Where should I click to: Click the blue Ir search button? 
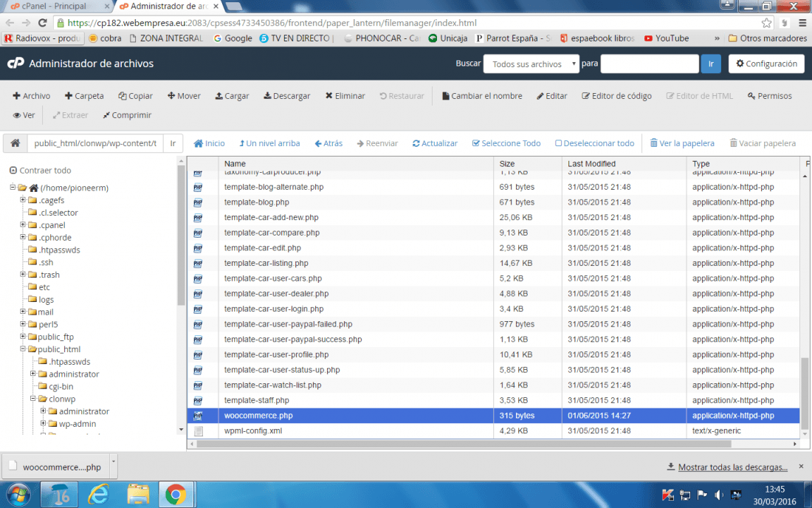(x=710, y=63)
